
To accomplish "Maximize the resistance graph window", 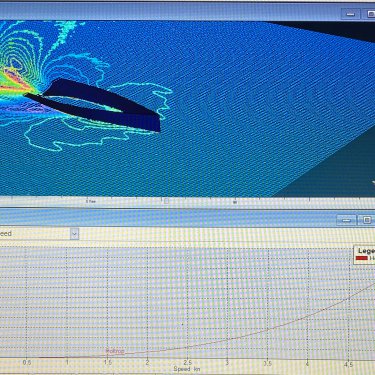I will click(x=367, y=220).
